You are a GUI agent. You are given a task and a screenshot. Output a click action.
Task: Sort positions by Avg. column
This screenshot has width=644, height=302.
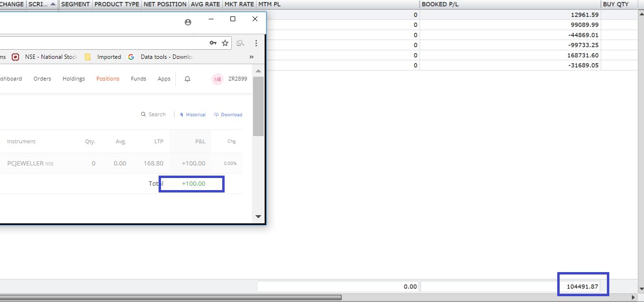[x=121, y=141]
